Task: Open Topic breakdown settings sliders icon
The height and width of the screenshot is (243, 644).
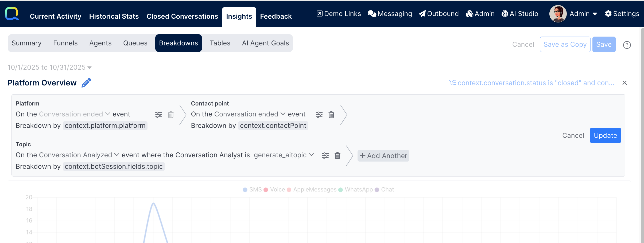Action: click(x=325, y=156)
